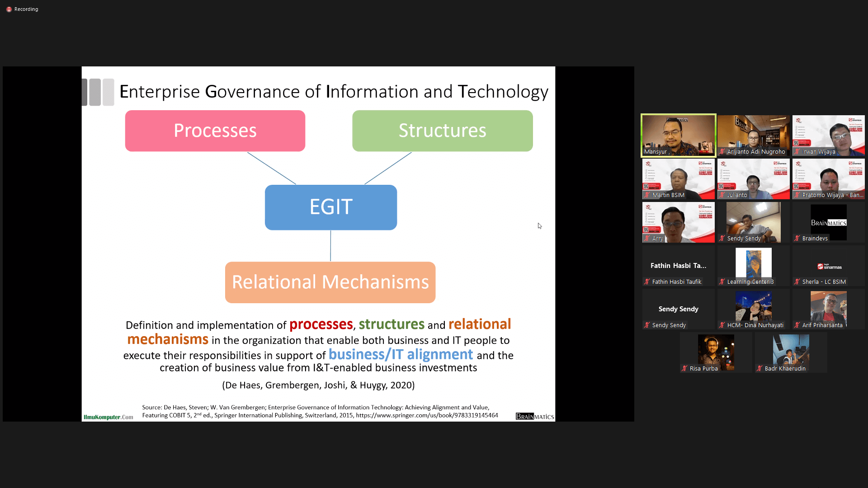Click the IlmuKomputer.Com logo on slide
868x488 pixels.
click(108, 417)
